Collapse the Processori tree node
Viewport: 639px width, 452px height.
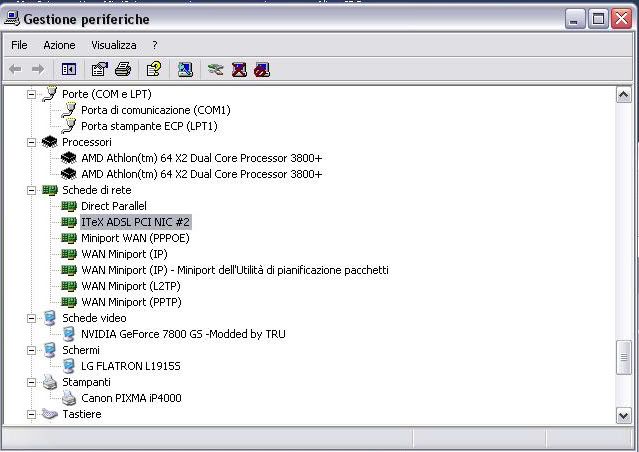31,142
